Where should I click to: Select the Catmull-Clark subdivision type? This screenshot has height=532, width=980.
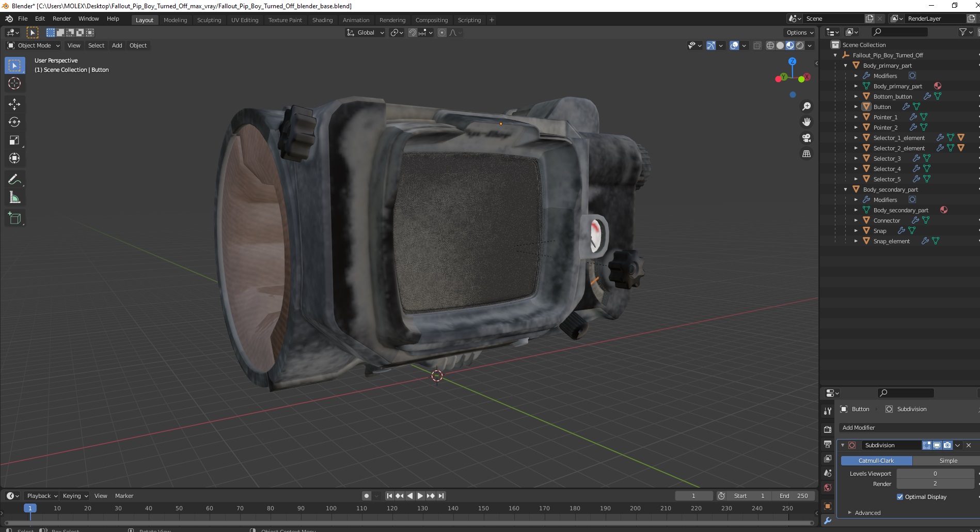[x=876, y=461]
